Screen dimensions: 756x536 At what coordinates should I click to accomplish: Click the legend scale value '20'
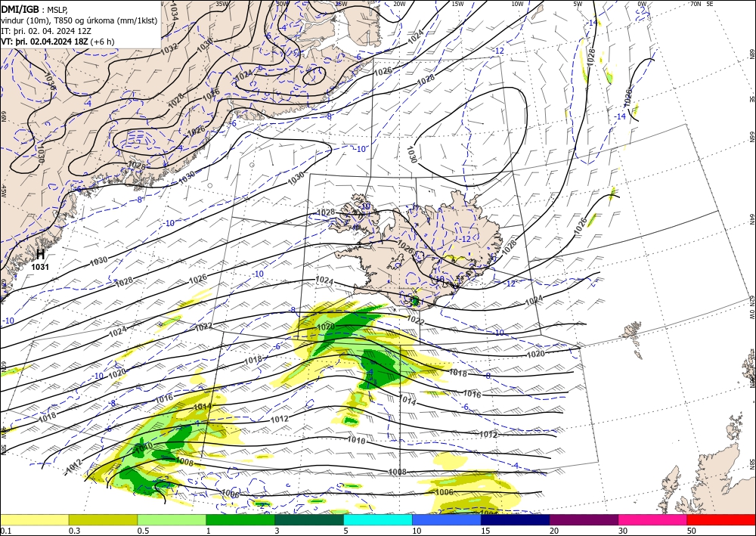[x=554, y=531]
